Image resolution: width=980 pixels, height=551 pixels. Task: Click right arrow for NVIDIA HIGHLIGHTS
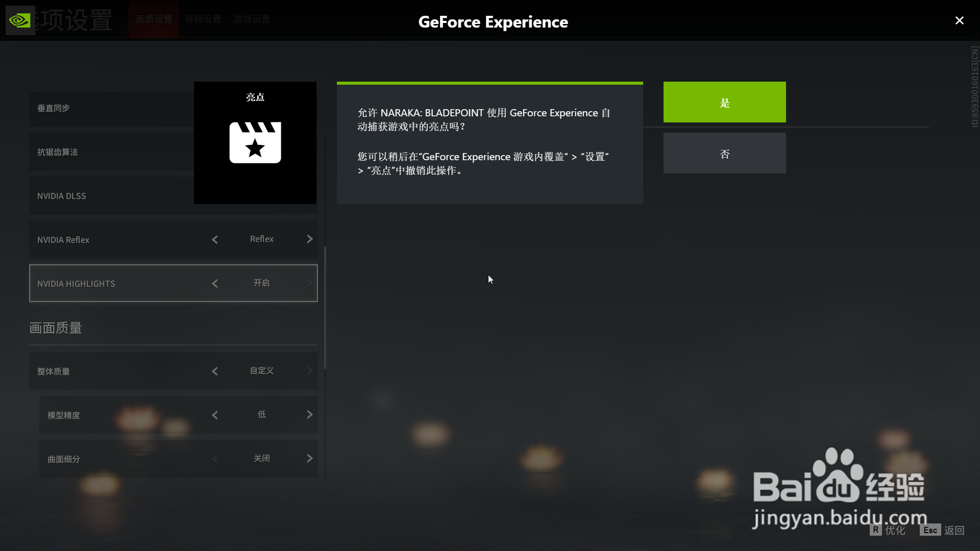pyautogui.click(x=309, y=283)
